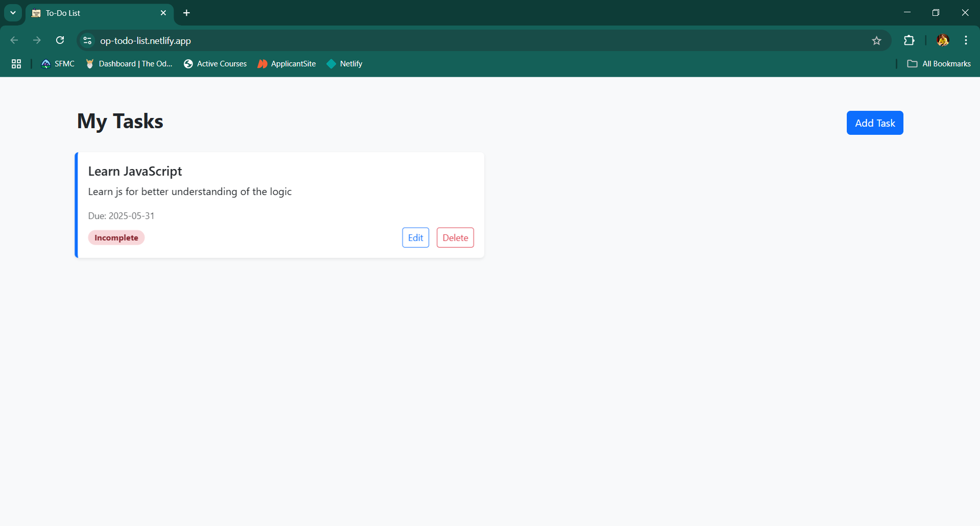Close the To-Do List tab
The height and width of the screenshot is (526, 980).
[x=163, y=13]
